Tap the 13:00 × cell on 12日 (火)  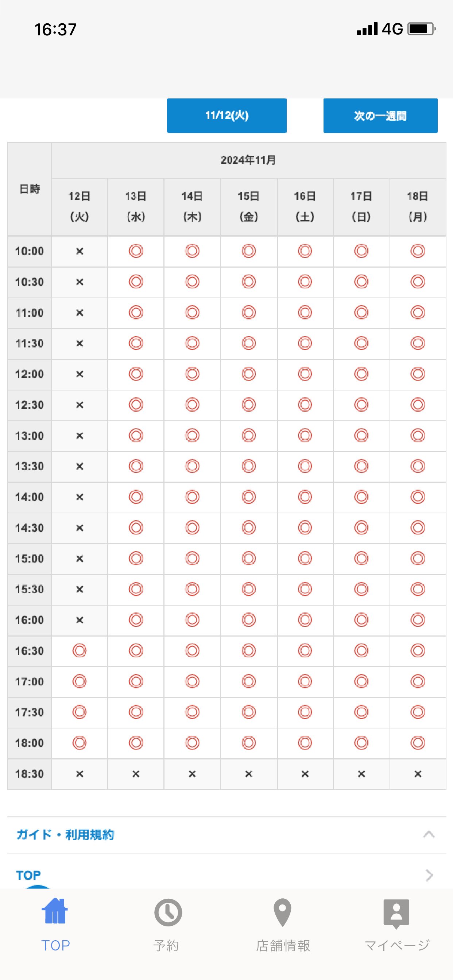(79, 436)
